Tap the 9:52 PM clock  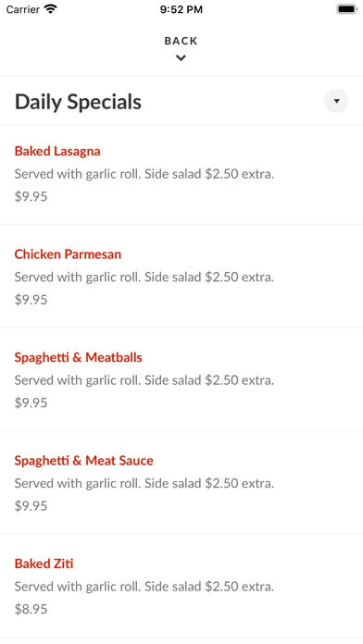[x=181, y=9]
